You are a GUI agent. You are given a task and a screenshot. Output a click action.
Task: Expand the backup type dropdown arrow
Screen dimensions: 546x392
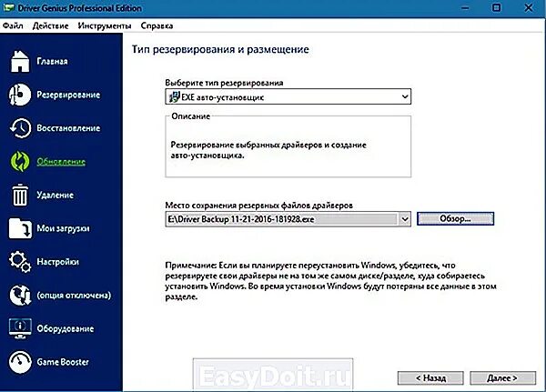pyautogui.click(x=405, y=96)
